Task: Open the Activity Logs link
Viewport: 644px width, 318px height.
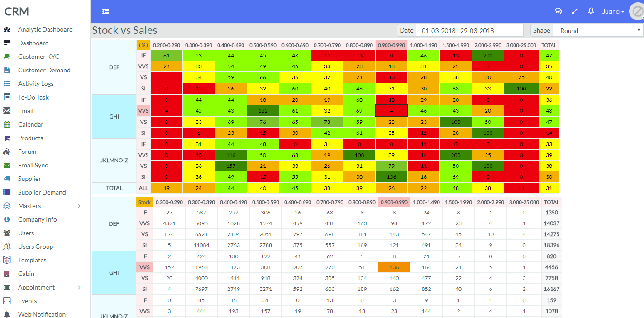Action: click(x=36, y=84)
